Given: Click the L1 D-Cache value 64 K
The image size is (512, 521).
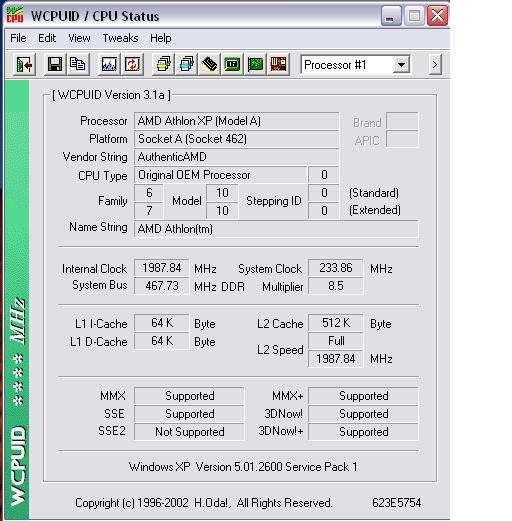Looking at the screenshot, I should click(x=162, y=341).
